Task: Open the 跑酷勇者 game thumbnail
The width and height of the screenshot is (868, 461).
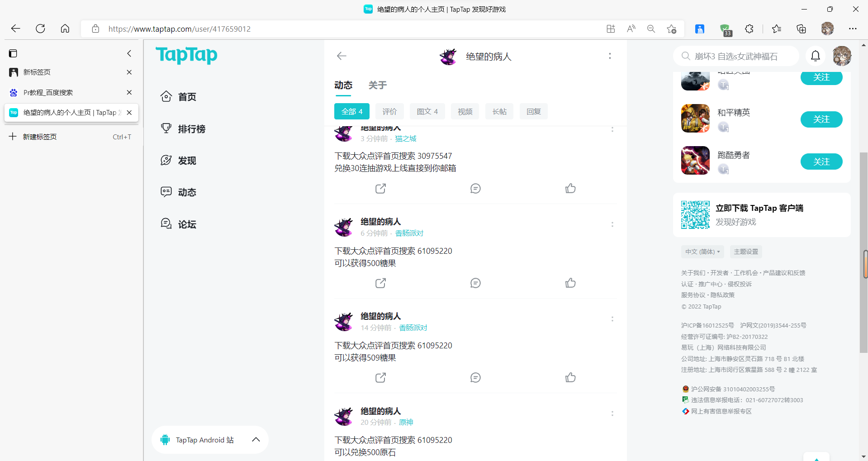Action: point(695,160)
